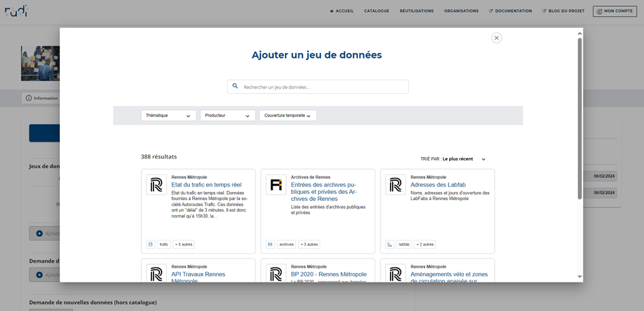Select the Information tab behind dialog

point(41,99)
